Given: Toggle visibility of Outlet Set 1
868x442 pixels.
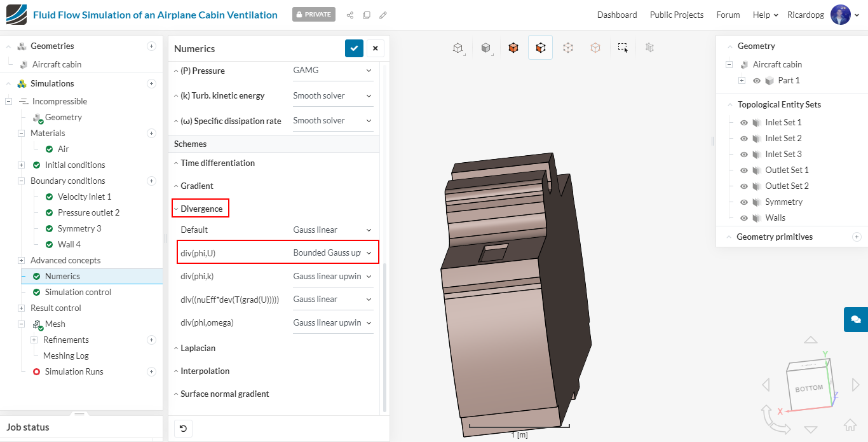Looking at the screenshot, I should pyautogui.click(x=743, y=170).
